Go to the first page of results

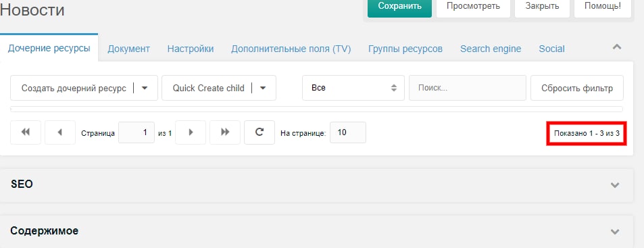pyautogui.click(x=26, y=132)
